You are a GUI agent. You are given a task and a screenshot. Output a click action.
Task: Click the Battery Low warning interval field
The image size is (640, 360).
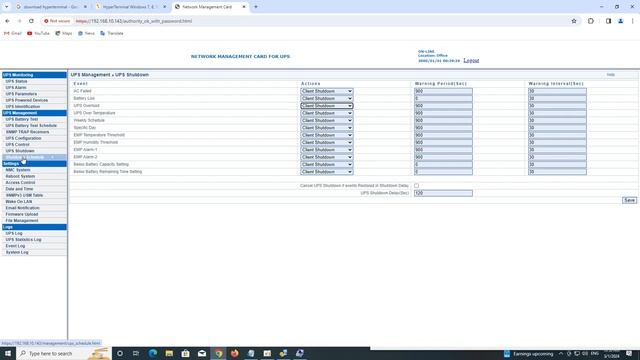pyautogui.click(x=557, y=98)
